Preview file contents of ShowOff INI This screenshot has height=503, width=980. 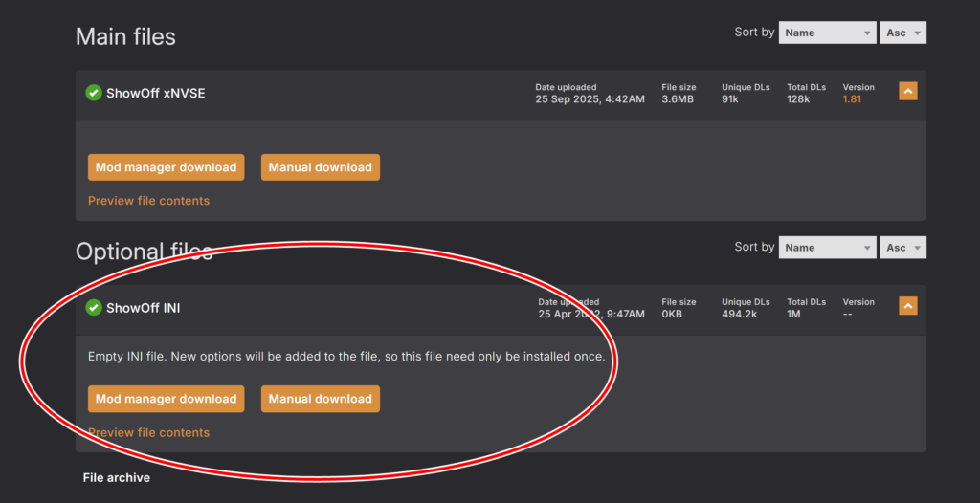[x=148, y=432]
